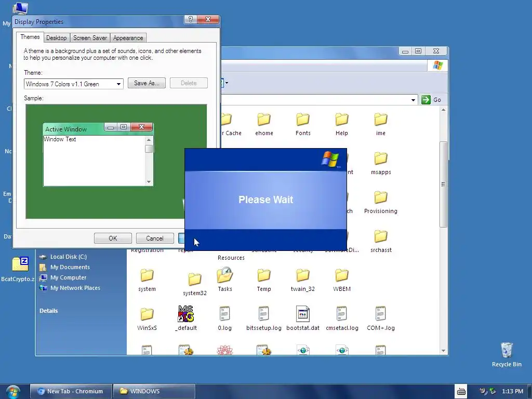
Task: Switch to the Screen Saver tab
Action: pyautogui.click(x=90, y=38)
